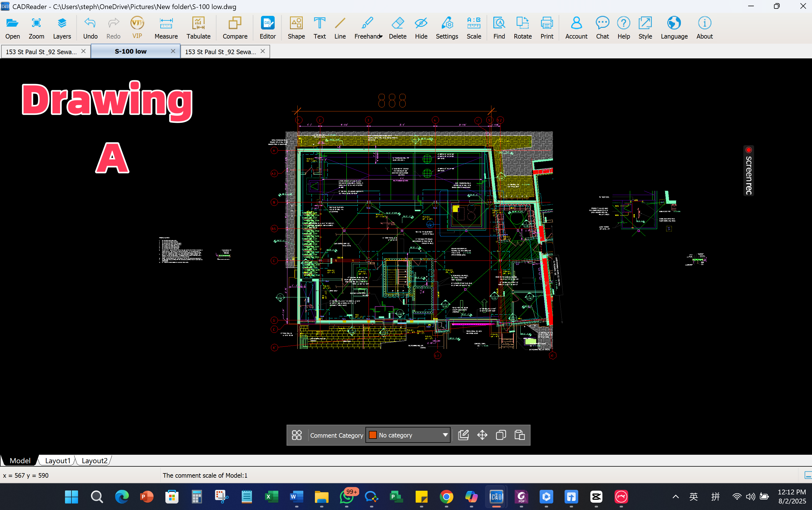Launch Google Chrome from the taskbar
The image size is (812, 510).
coord(446,497)
